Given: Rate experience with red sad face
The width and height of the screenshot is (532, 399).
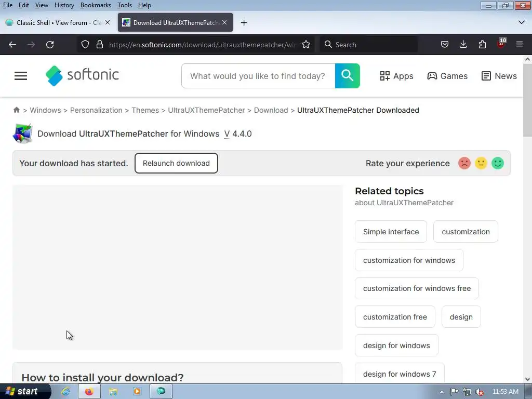Looking at the screenshot, I should pyautogui.click(x=464, y=163).
